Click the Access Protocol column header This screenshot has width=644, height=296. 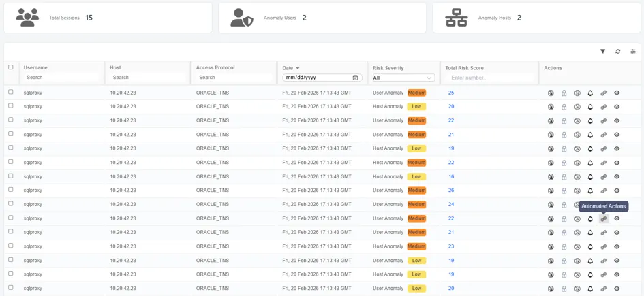tap(215, 67)
